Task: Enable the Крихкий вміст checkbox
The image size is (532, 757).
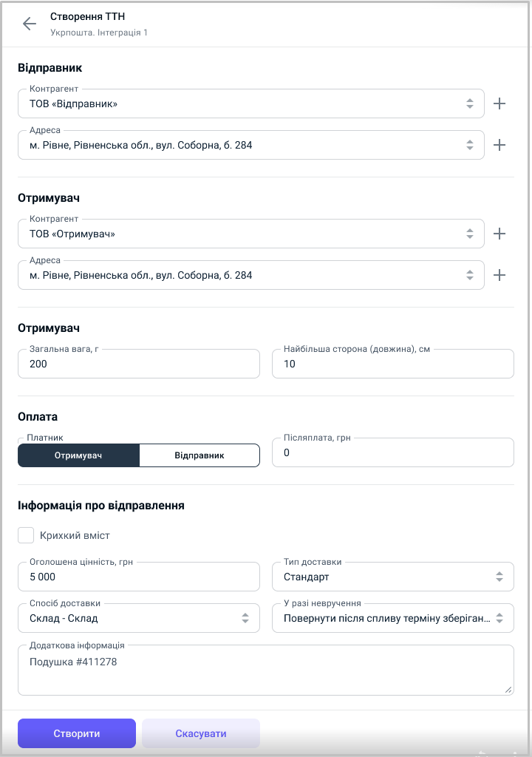Action: (x=26, y=535)
